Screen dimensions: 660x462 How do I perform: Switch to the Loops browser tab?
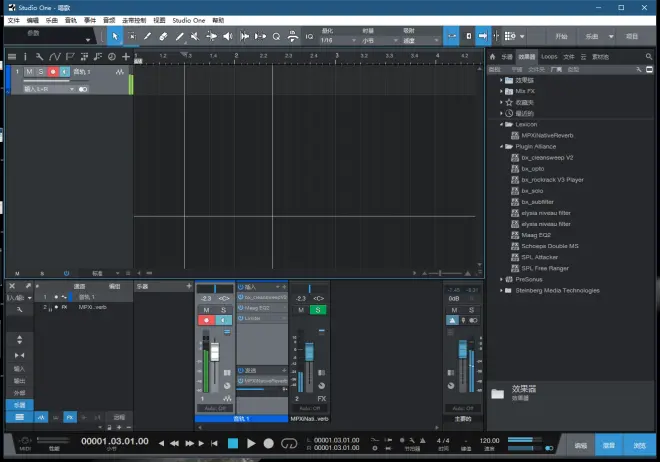549,56
